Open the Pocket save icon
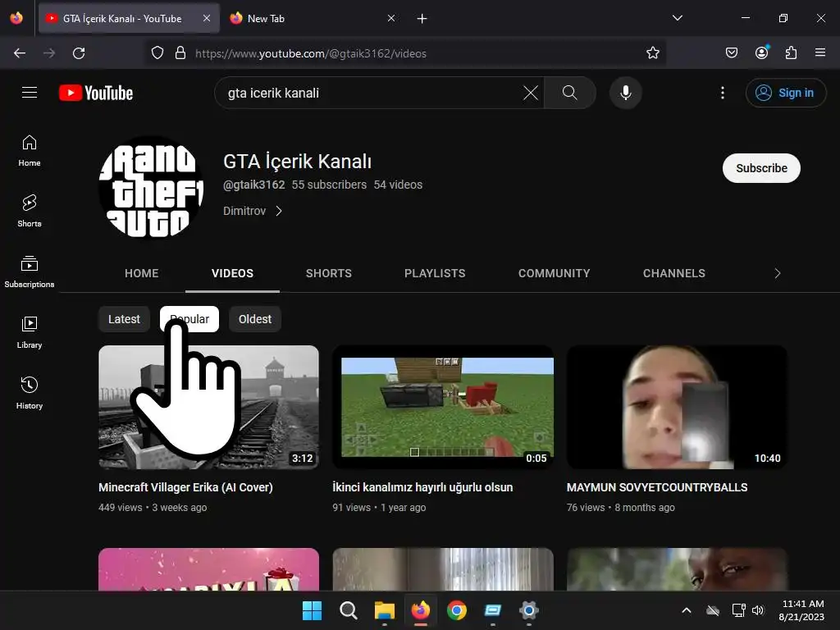 tap(731, 53)
